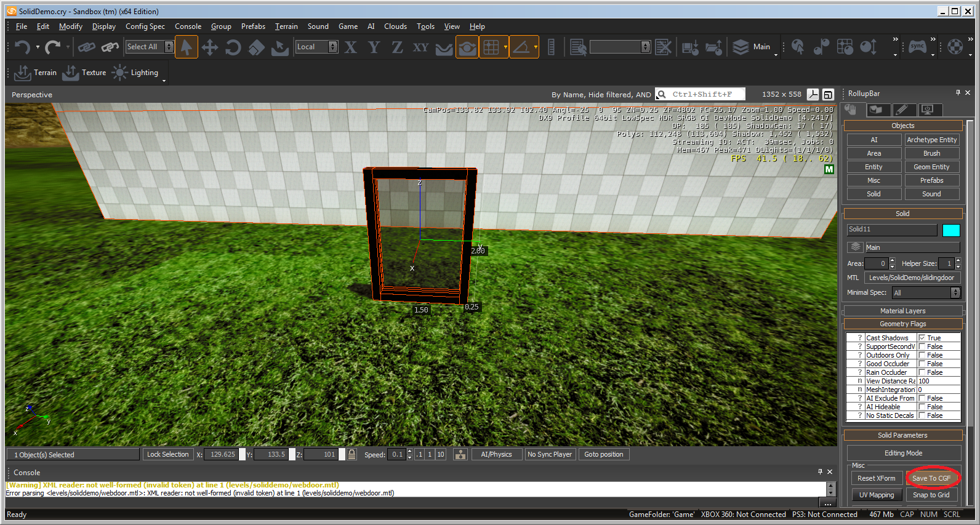Click the Terrain toolbar button
The image size is (980, 525).
(x=36, y=73)
